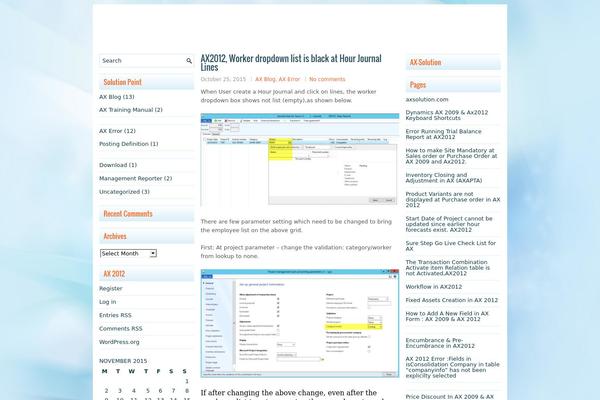The image size is (600, 400).
Task: Click the search magnifier icon
Action: 189,61
